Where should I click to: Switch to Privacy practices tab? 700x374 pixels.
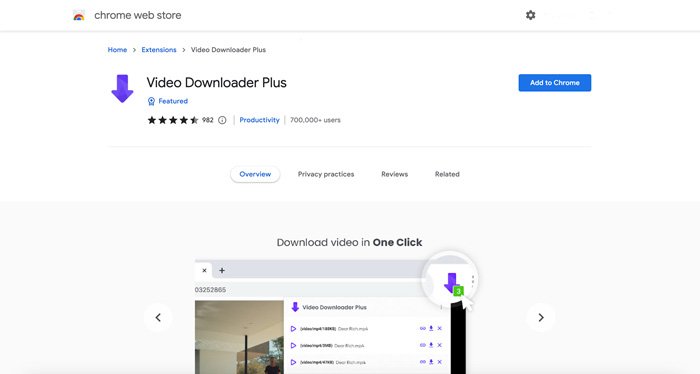326,174
